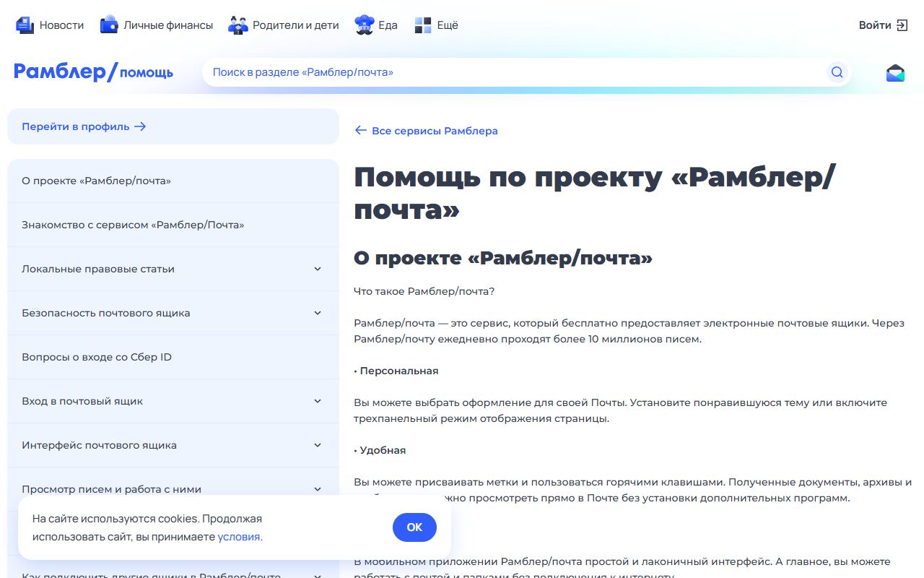Image resolution: width=924 pixels, height=578 pixels.
Task: Click the Личные финансы wallet icon
Action: click(109, 25)
